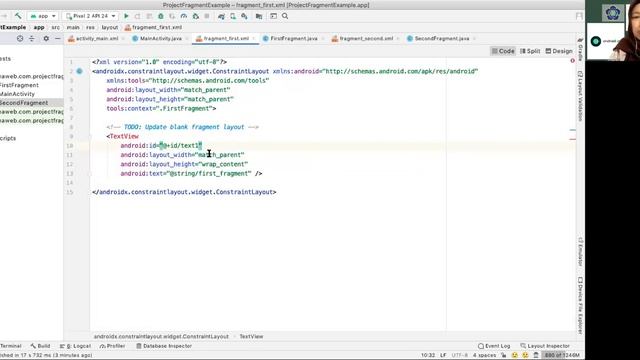Click the second smiley face status icon
The width and height of the screenshot is (640, 360).
point(525,355)
